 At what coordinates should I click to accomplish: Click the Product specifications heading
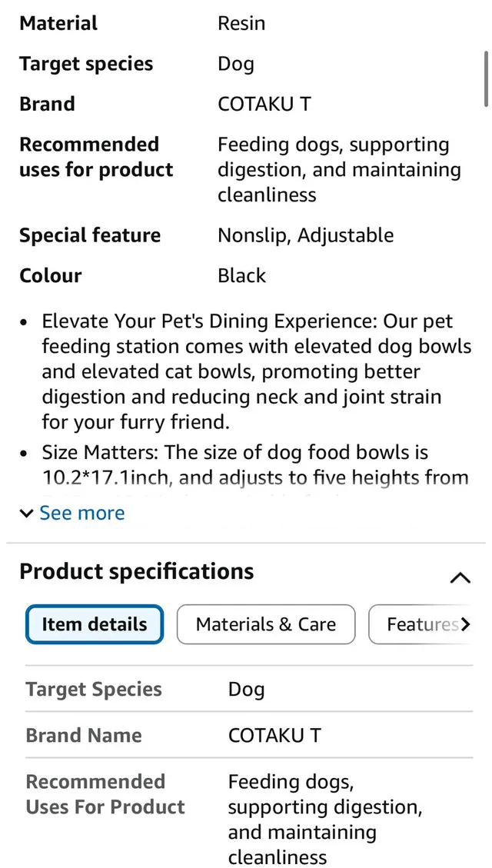pos(137,571)
